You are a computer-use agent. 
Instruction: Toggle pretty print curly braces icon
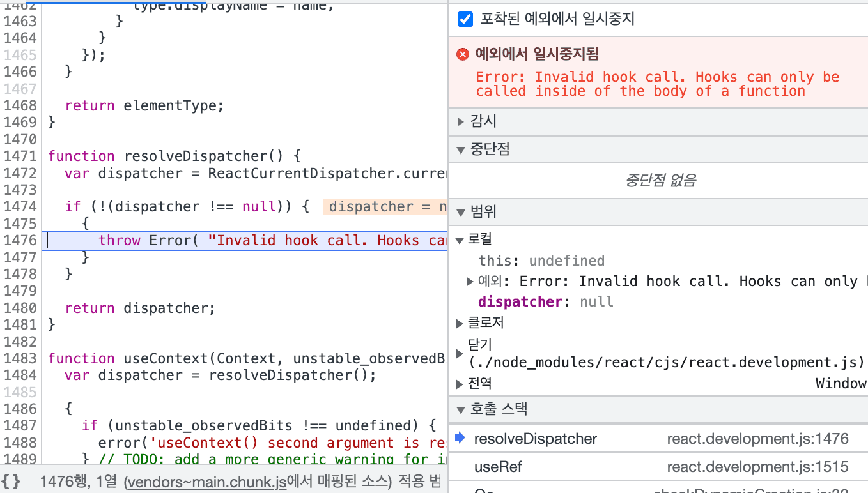click(x=11, y=481)
